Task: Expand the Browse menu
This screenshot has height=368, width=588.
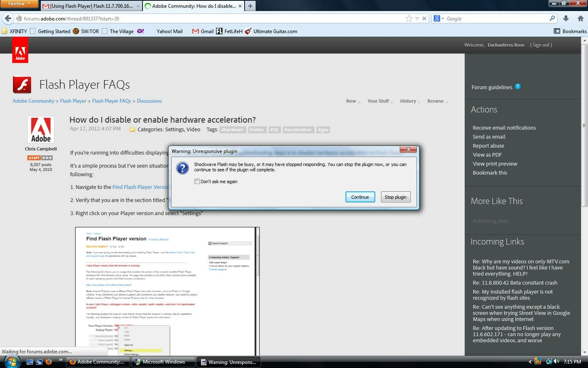Action: click(437, 101)
